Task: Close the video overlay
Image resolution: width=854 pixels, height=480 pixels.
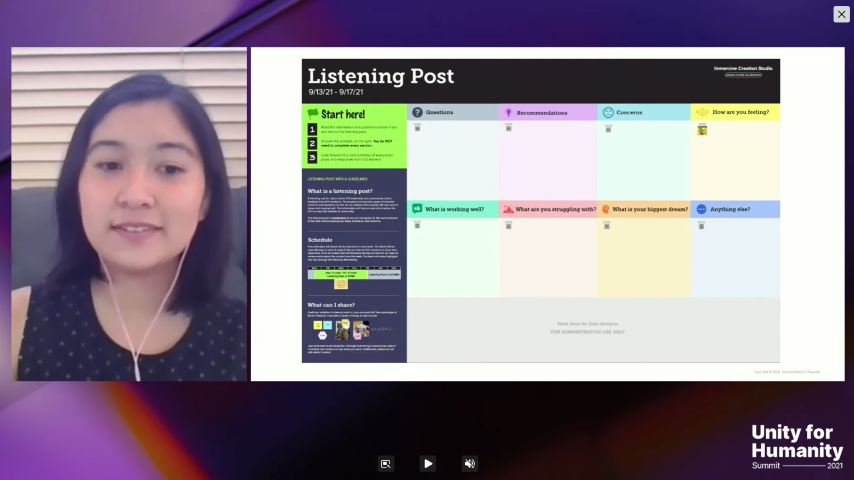Action: tap(841, 14)
